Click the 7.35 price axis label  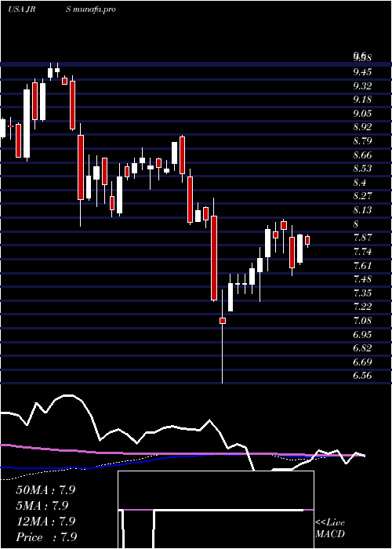tap(362, 293)
